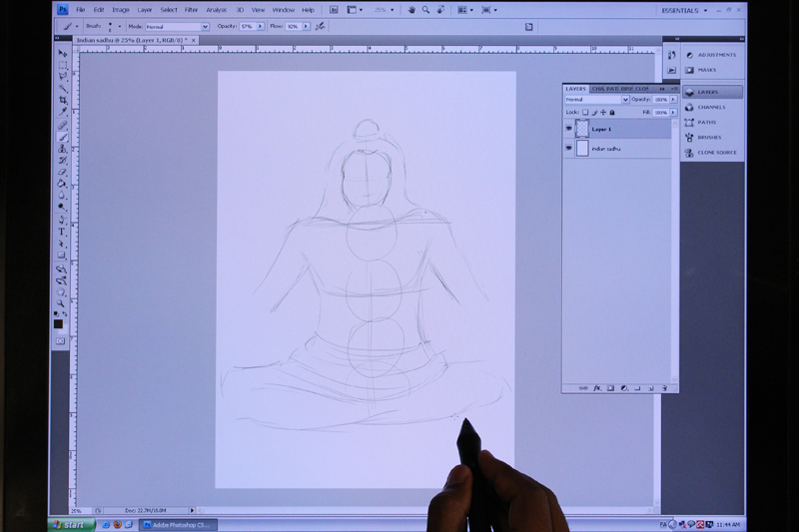The image size is (799, 532).
Task: Switch to the Indian sadhu document tab
Action: click(131, 40)
